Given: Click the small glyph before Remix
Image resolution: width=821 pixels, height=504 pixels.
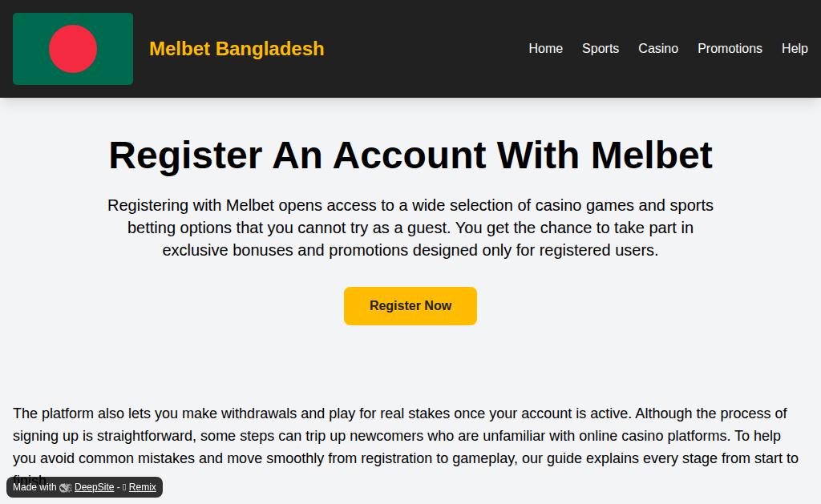Looking at the screenshot, I should pyautogui.click(x=124, y=487).
